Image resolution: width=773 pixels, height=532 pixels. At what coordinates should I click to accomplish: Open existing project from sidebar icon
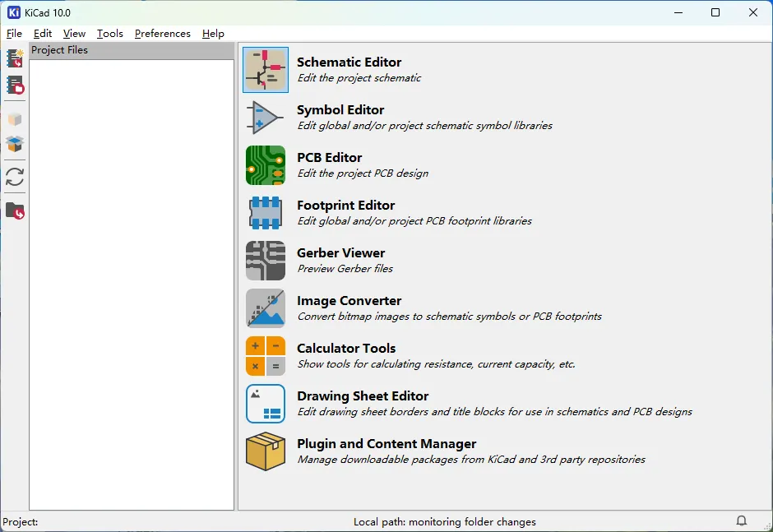(x=15, y=85)
